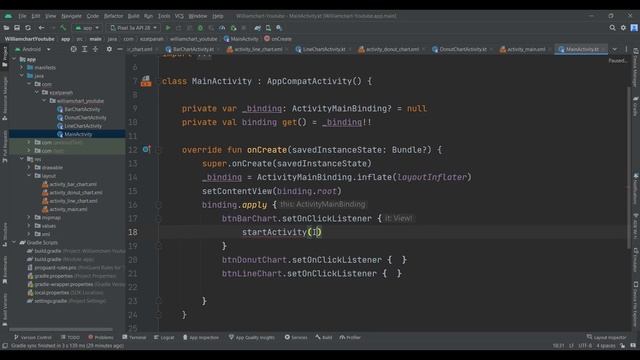Click the Sync Project with Gradle icon
Viewport: 640px width, 360px height.
258,28
